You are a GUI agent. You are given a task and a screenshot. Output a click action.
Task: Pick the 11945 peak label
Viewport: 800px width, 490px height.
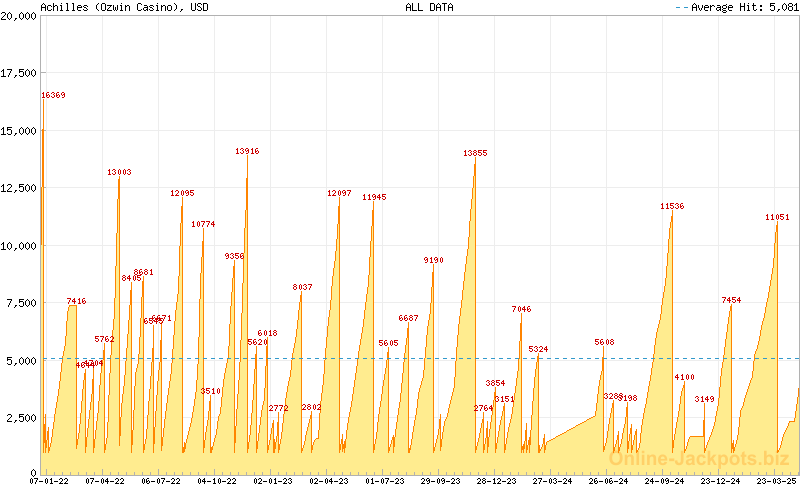tap(374, 197)
